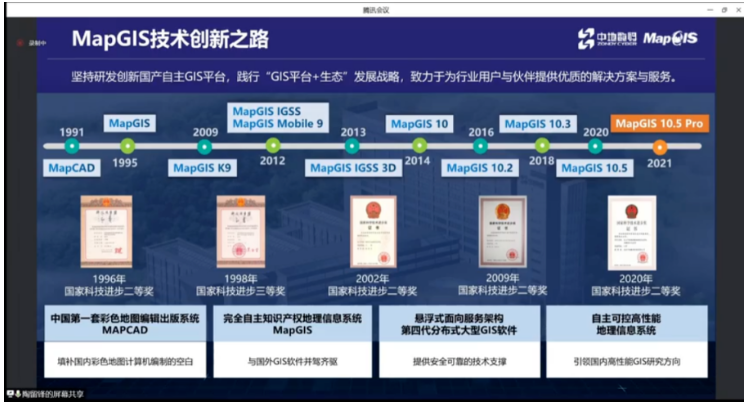
Task: Click the 悬浮式面向服务架构 heading box
Action: tap(459, 324)
